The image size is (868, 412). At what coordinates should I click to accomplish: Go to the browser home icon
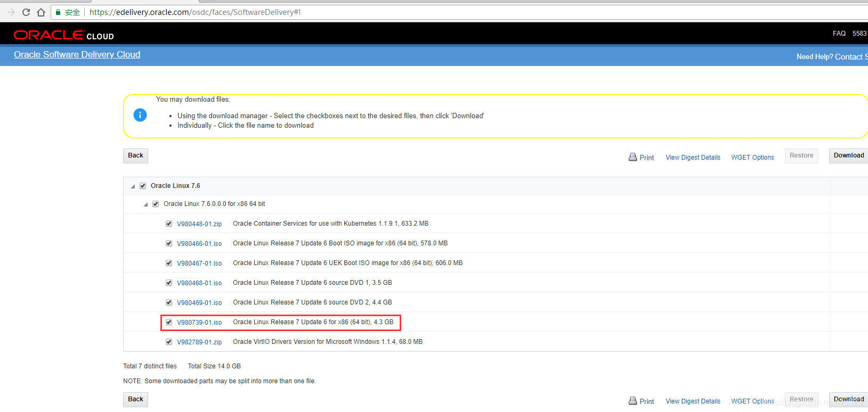(x=41, y=12)
